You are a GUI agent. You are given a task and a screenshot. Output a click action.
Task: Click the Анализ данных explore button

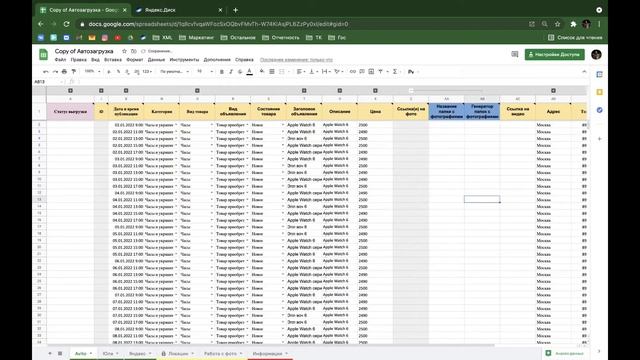click(x=565, y=353)
